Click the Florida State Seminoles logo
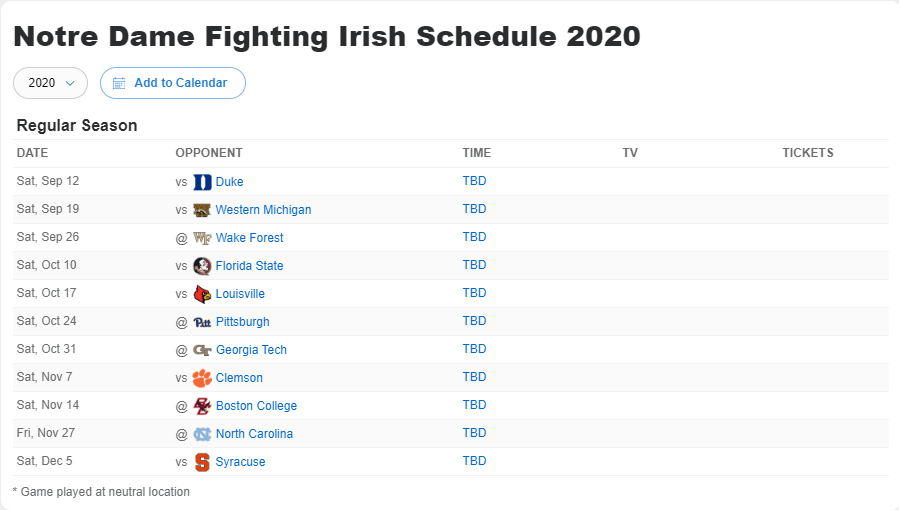 tap(202, 266)
